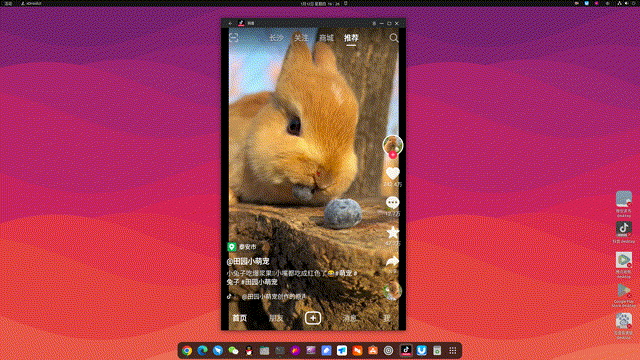Open the creator's avatar profile picture
The image size is (640, 360).
393,144
